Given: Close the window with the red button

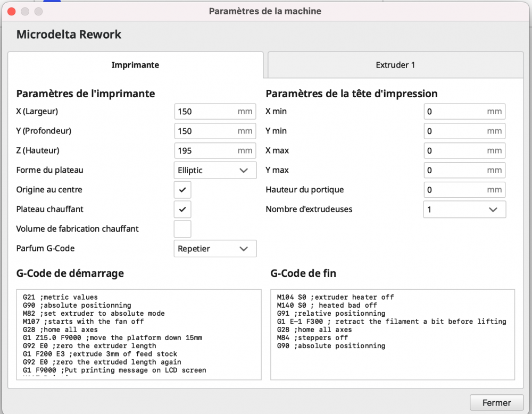Looking at the screenshot, I should pyautogui.click(x=12, y=12).
